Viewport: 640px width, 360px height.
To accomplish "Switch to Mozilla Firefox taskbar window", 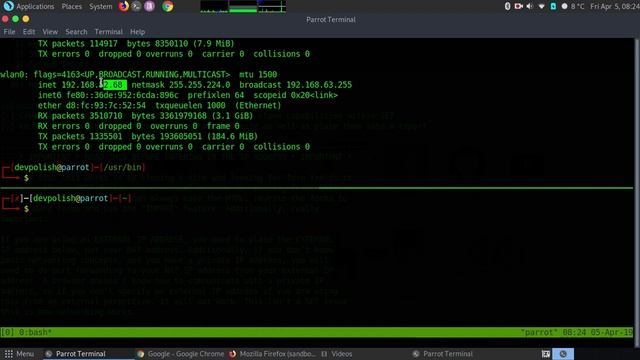I will pos(273,354).
